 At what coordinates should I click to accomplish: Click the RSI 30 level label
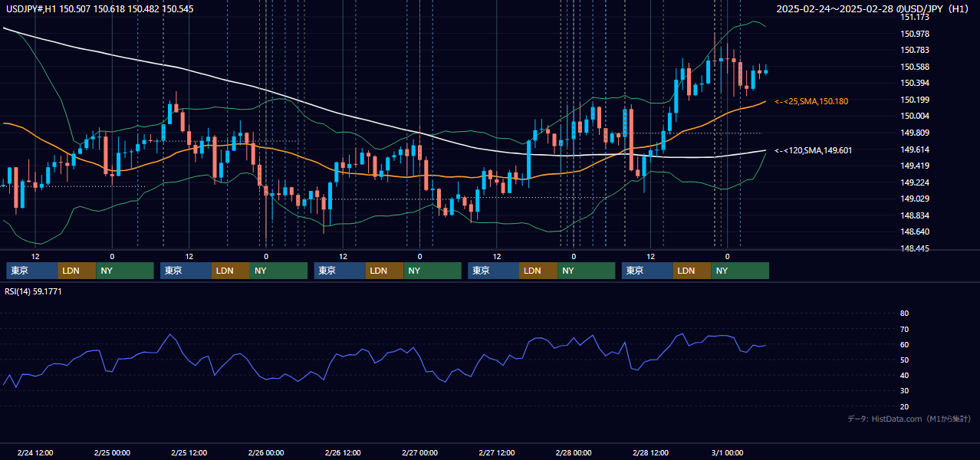[904, 391]
